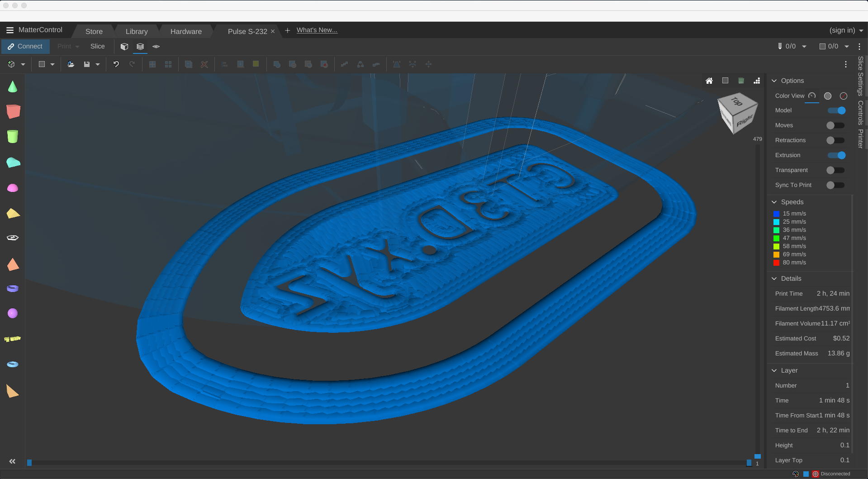868x479 pixels.
Task: Select the striped material color view
Action: coord(828,96)
